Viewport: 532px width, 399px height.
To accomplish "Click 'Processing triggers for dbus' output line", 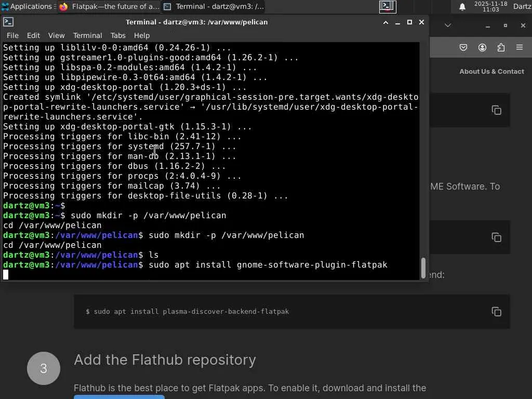I will tap(114, 166).
